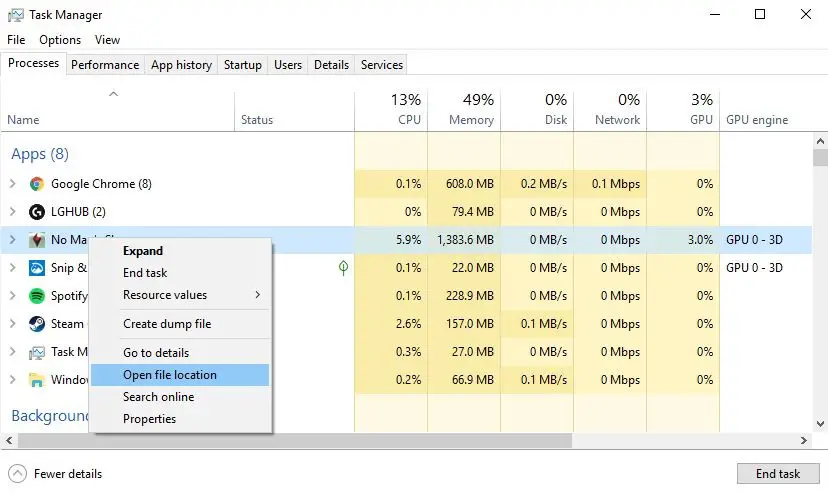Image resolution: width=828 pixels, height=498 pixels.
Task: Select Open file location in context menu
Action: [170, 375]
